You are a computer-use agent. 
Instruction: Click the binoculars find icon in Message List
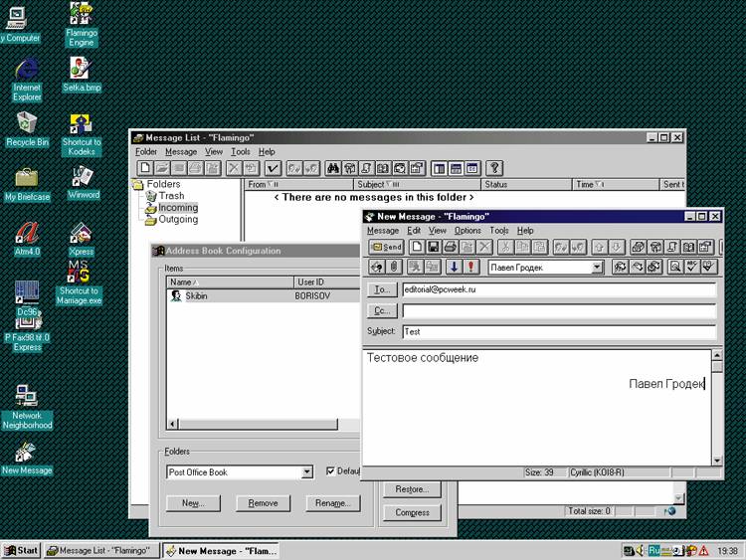(333, 168)
